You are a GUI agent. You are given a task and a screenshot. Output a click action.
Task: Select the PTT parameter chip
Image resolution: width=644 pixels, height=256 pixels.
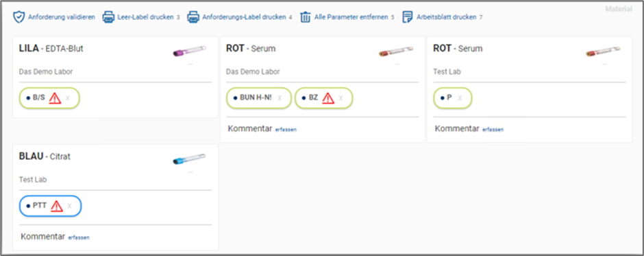51,206
